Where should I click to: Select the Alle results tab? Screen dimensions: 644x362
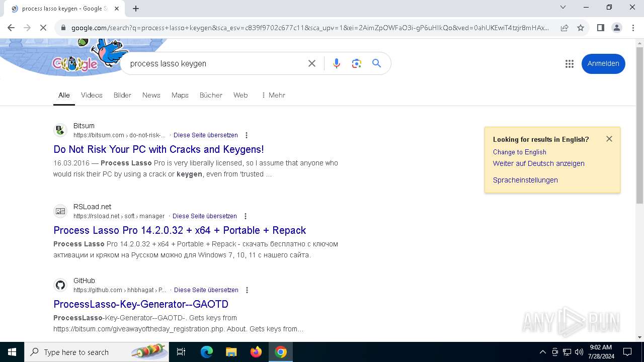64,95
